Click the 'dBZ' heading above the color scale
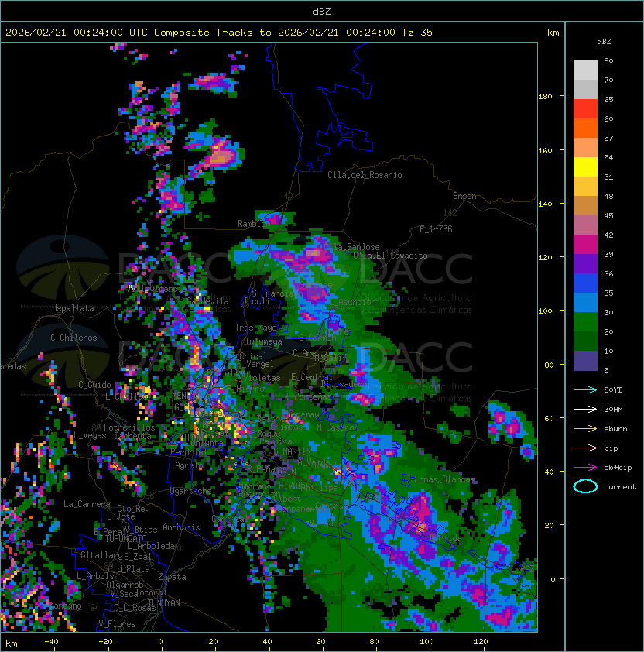 coord(604,42)
